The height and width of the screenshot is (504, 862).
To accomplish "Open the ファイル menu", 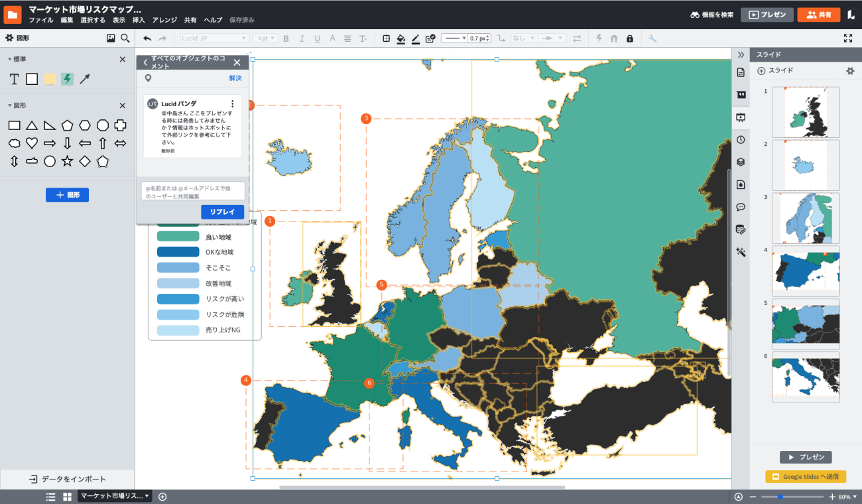I will 41,21.
